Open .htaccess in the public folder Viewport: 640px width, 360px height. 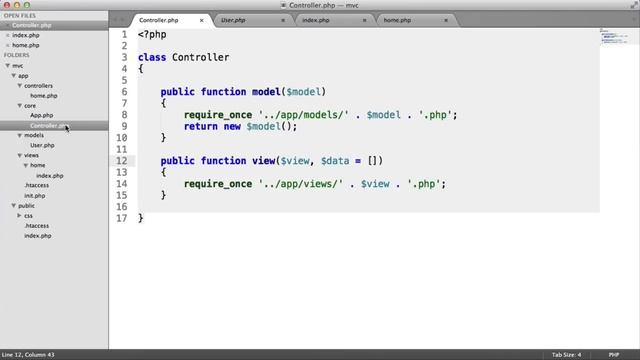[x=37, y=226]
